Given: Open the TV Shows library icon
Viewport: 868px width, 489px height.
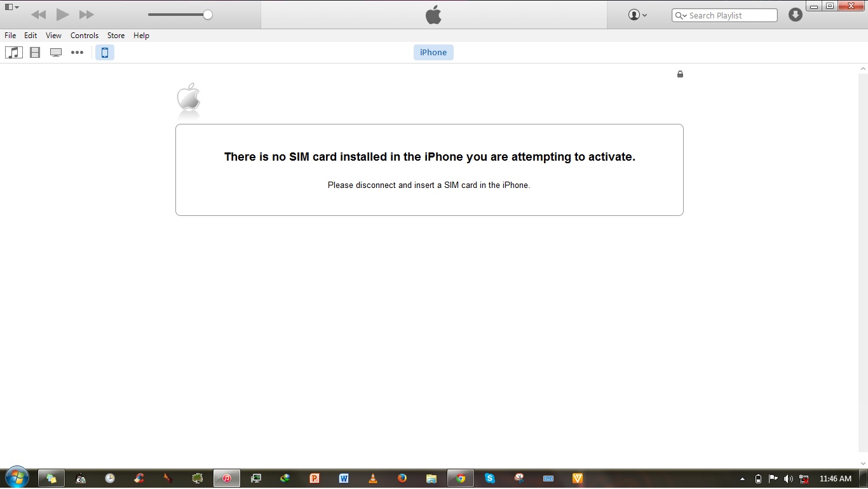Looking at the screenshot, I should tap(56, 53).
